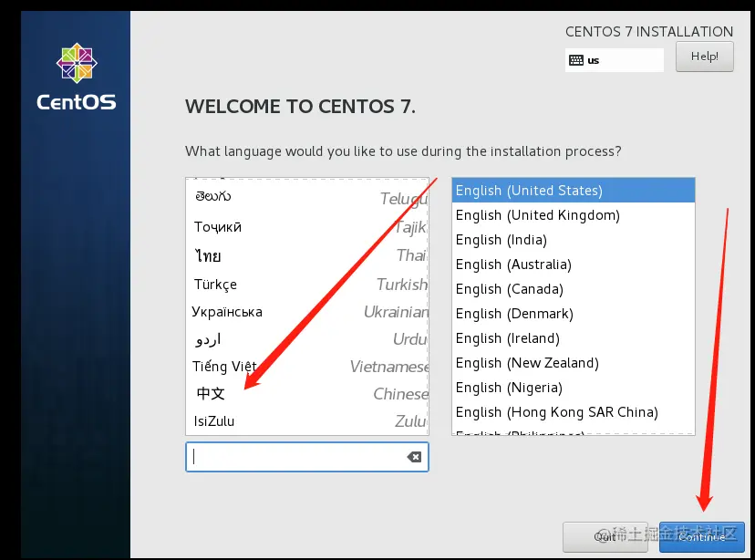Select Thai language row
The image size is (755, 560).
coord(307,255)
